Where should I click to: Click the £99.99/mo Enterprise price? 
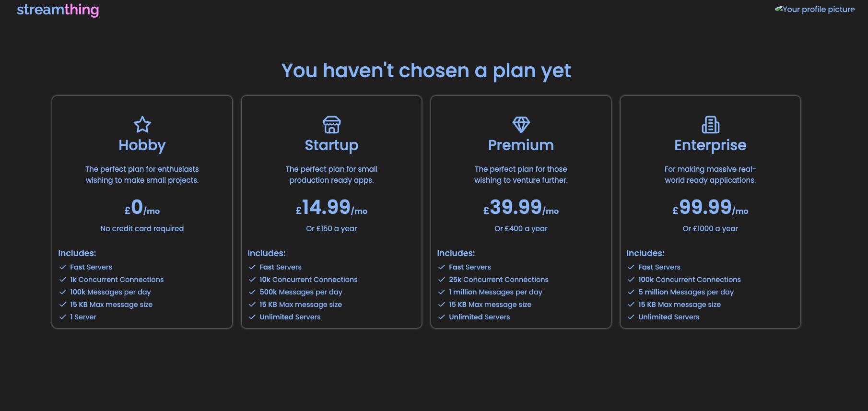710,208
